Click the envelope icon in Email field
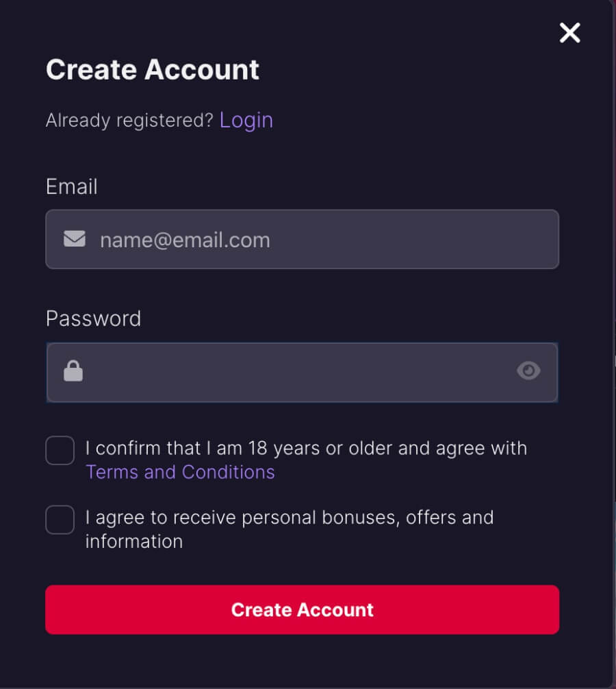Screen dimensions: 616x689 click(74, 239)
